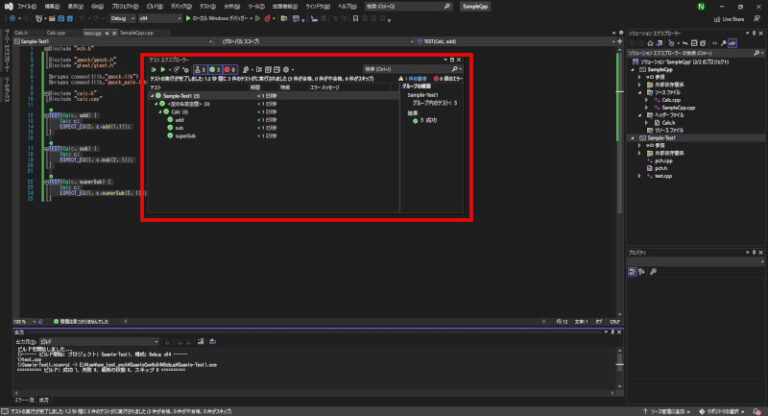Switch to the Calc.h editor tab
This screenshot has width=768, height=416.
21,33
